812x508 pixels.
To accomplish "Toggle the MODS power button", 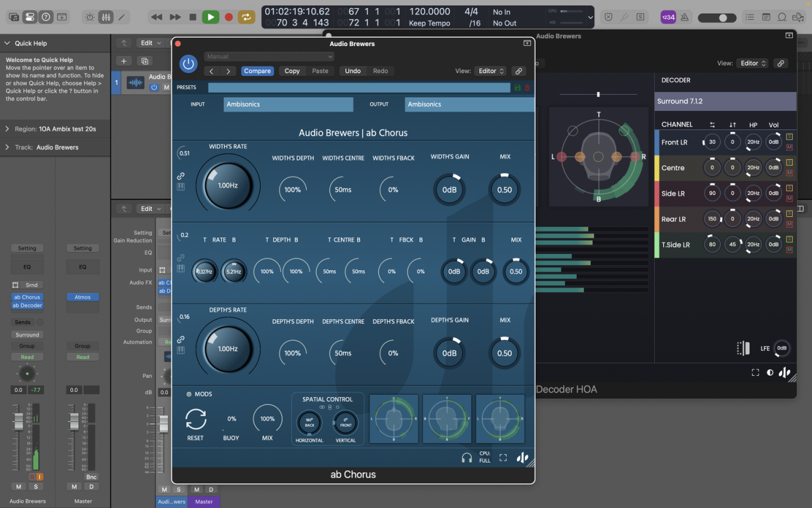I will (189, 394).
